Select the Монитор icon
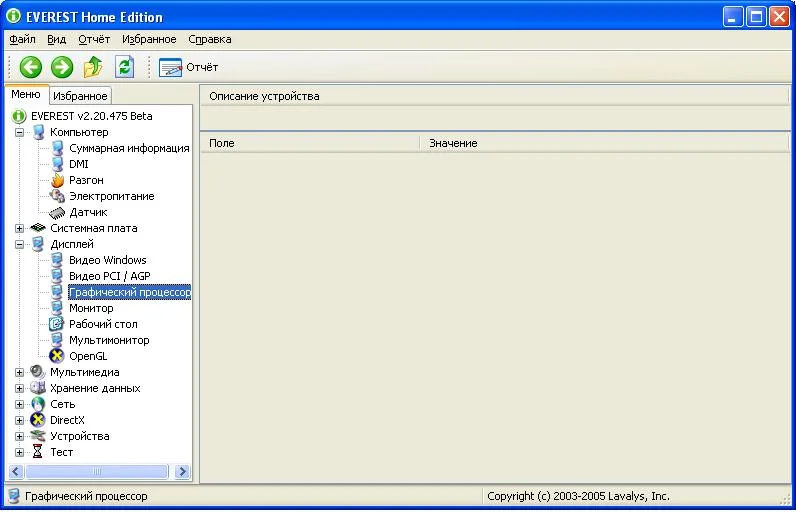The image size is (796, 512). coord(57,308)
